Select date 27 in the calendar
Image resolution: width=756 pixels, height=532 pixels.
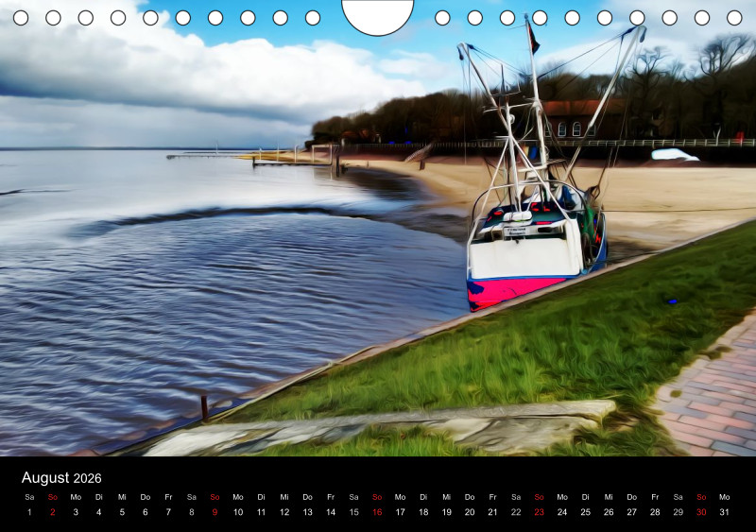coord(631,512)
